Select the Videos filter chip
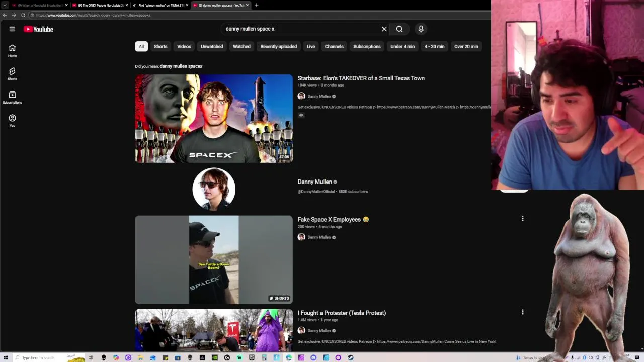The height and width of the screenshot is (362, 644). tap(184, 46)
